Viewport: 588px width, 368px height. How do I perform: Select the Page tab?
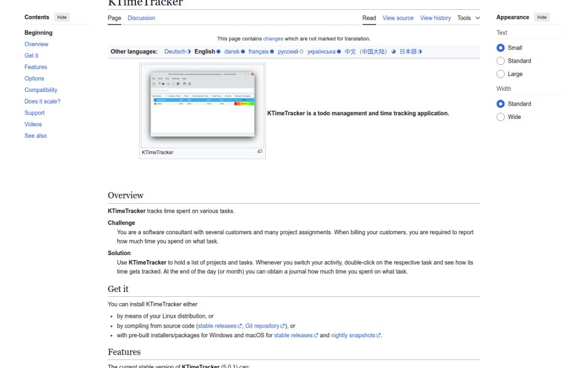click(x=115, y=18)
